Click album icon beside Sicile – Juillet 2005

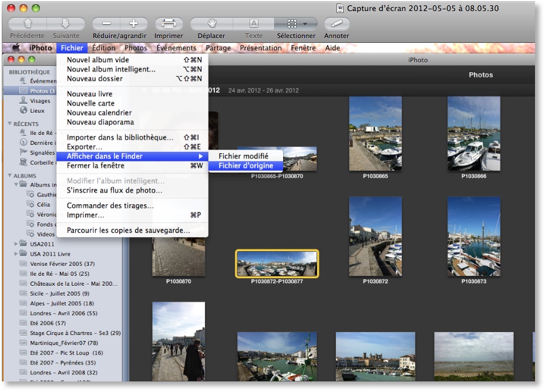pos(23,293)
